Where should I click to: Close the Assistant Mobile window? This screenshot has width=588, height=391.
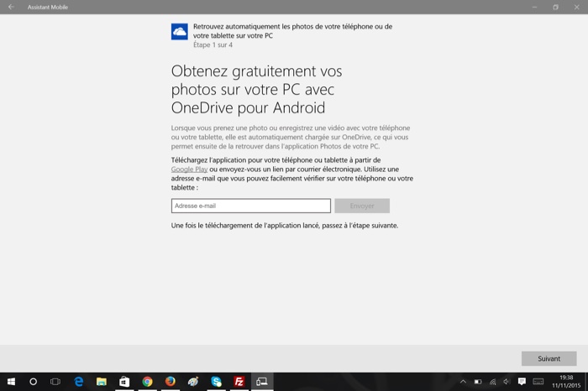click(577, 7)
